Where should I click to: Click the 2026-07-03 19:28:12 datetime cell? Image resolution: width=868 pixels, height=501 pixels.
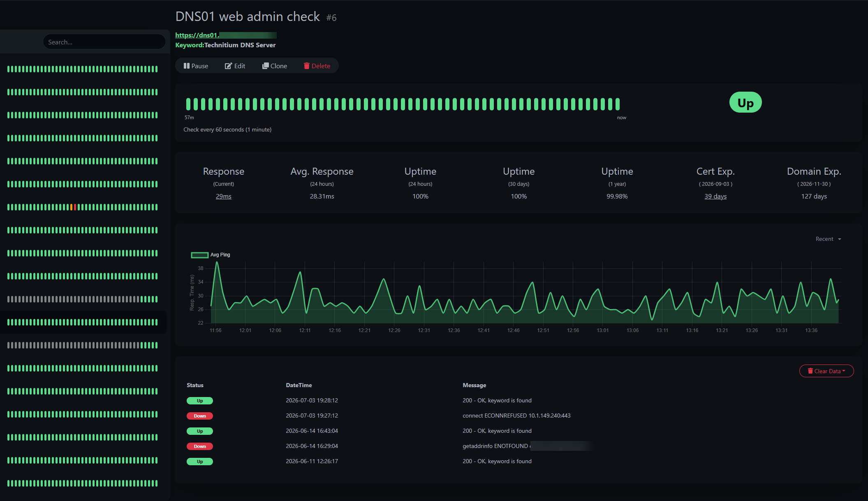(312, 400)
